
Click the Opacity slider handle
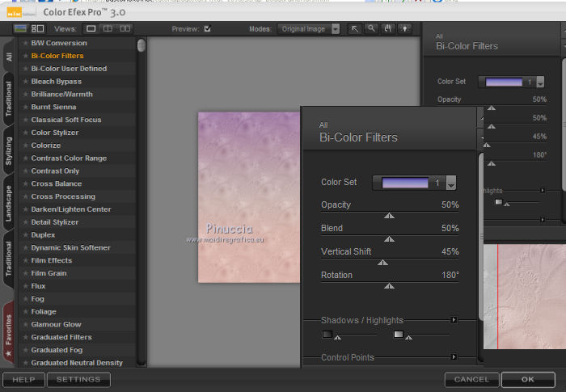tap(389, 216)
